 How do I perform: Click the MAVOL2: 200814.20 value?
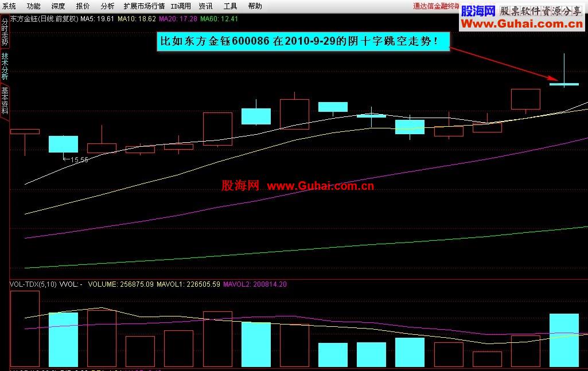(255, 284)
